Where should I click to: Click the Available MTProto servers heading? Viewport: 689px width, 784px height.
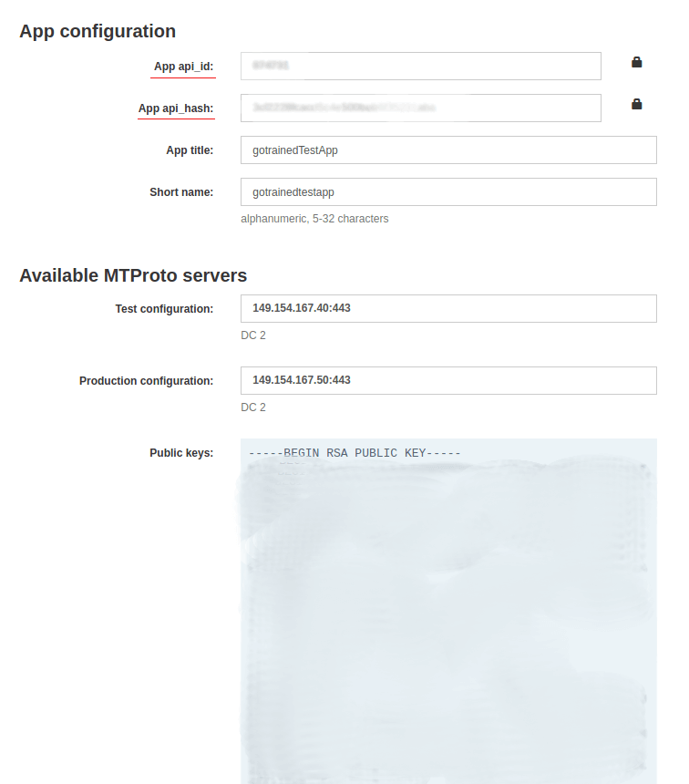133,275
